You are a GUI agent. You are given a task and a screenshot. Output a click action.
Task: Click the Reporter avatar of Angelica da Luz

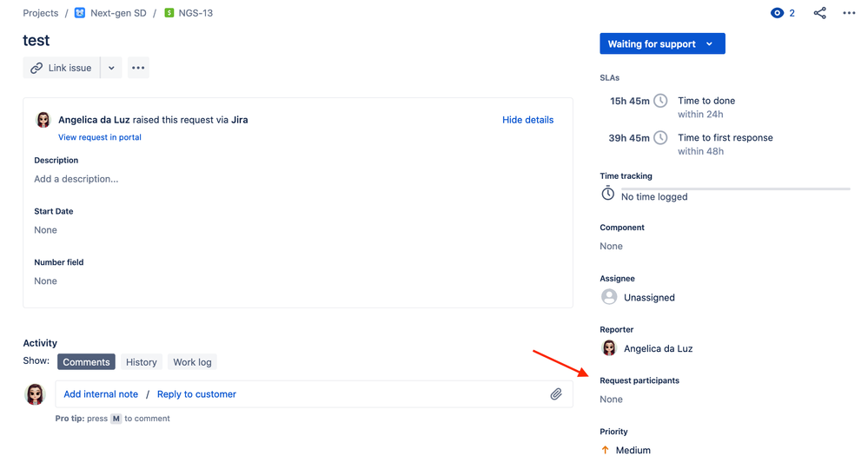(x=609, y=348)
